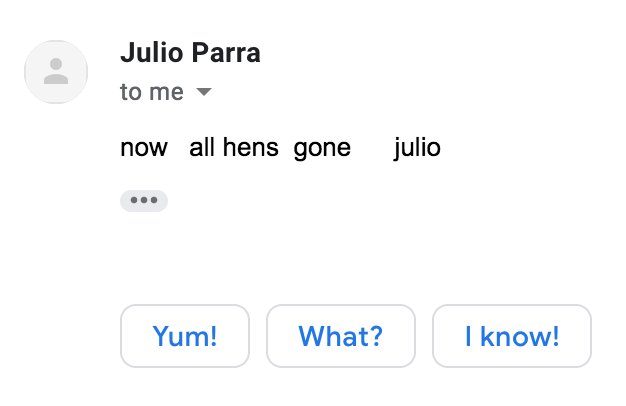Image resolution: width=626 pixels, height=406 pixels.
Task: Click the word 'to' in recipient line
Action: click(x=131, y=92)
